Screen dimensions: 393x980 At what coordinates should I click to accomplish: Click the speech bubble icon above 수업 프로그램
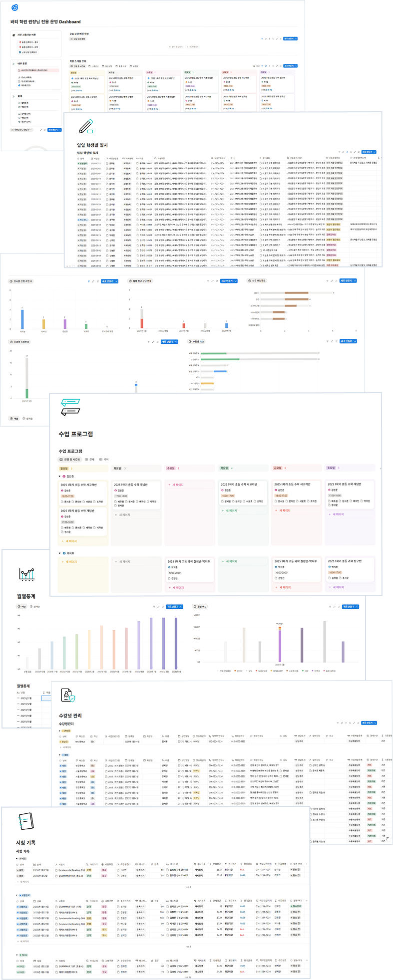tap(70, 407)
